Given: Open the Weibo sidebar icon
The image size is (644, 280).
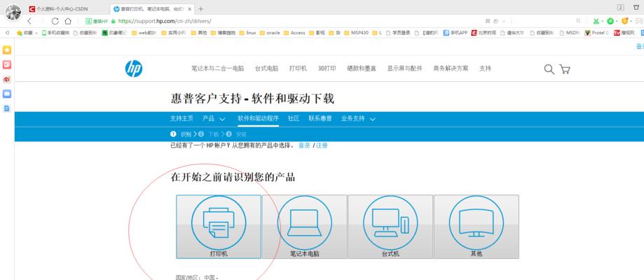Looking at the screenshot, I should point(7,79).
